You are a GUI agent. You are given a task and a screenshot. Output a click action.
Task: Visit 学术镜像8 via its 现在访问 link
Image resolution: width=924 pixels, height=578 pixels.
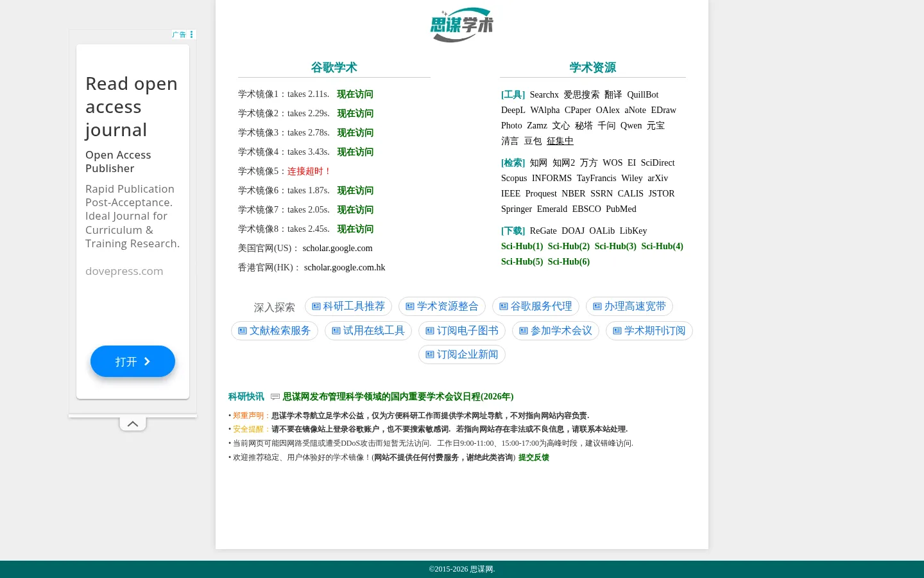355,229
